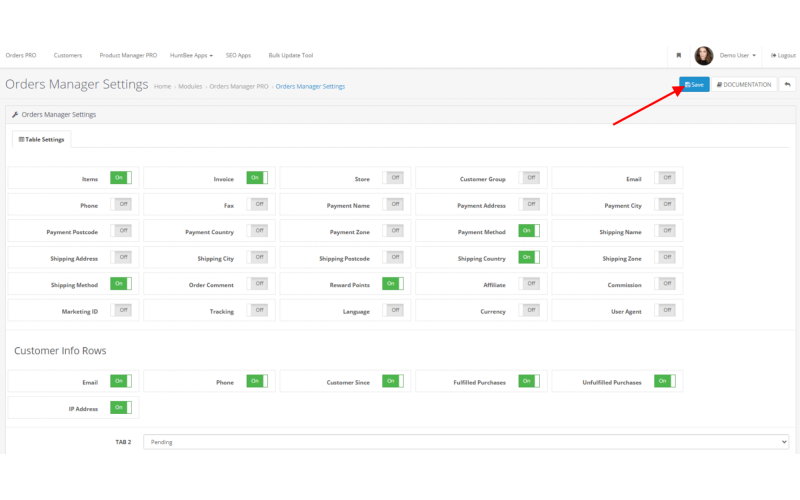Open the HuntBee Apps dropdown menu
The image size is (800, 500).
point(191,55)
